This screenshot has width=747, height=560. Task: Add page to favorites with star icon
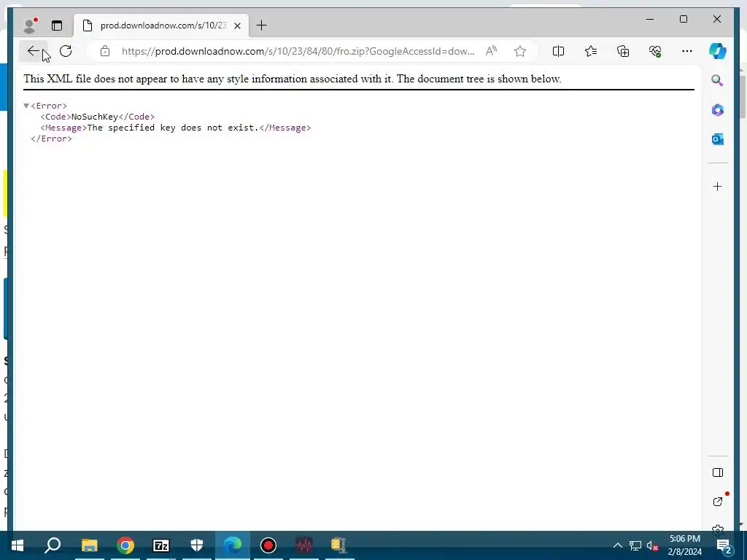pos(519,51)
